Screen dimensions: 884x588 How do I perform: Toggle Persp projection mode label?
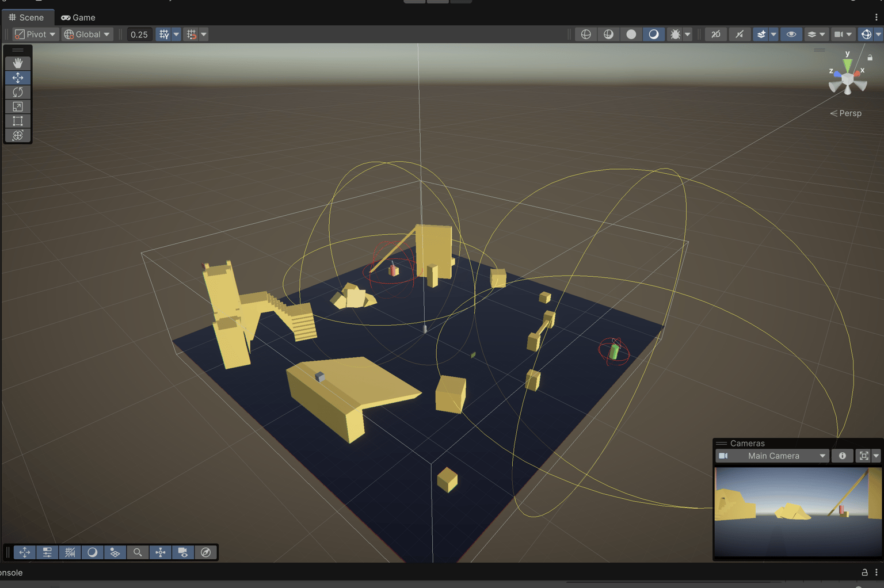tap(845, 113)
